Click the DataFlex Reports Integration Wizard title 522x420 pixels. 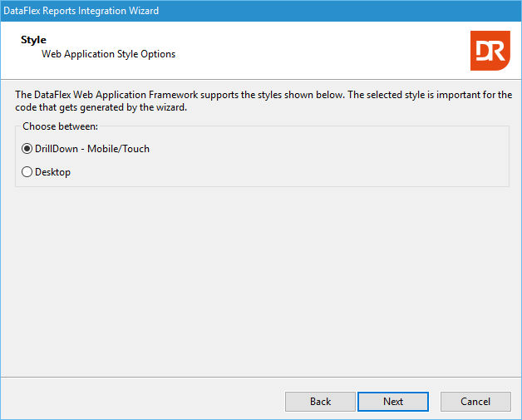[x=81, y=11]
